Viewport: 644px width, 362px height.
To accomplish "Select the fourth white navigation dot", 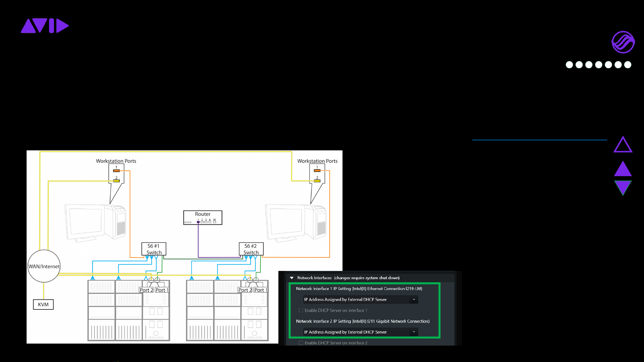I will tap(598, 65).
